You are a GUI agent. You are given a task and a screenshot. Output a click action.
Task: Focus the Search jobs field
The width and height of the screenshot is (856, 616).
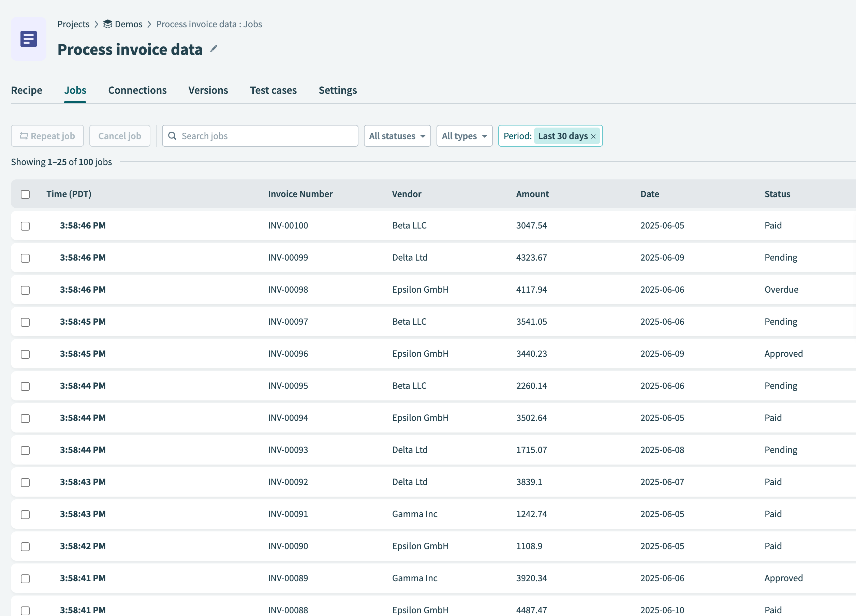pyautogui.click(x=260, y=136)
